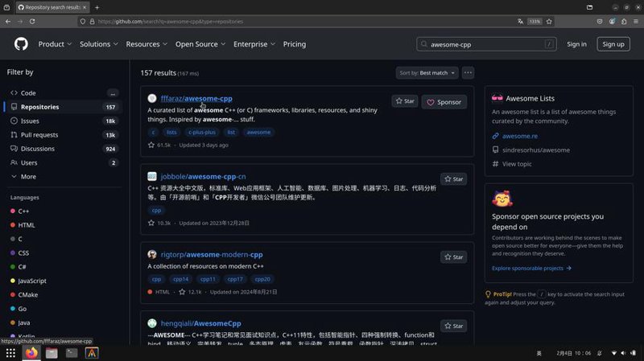644x361 pixels.
Task: Expand the Open Source menu
Action: pos(200,44)
